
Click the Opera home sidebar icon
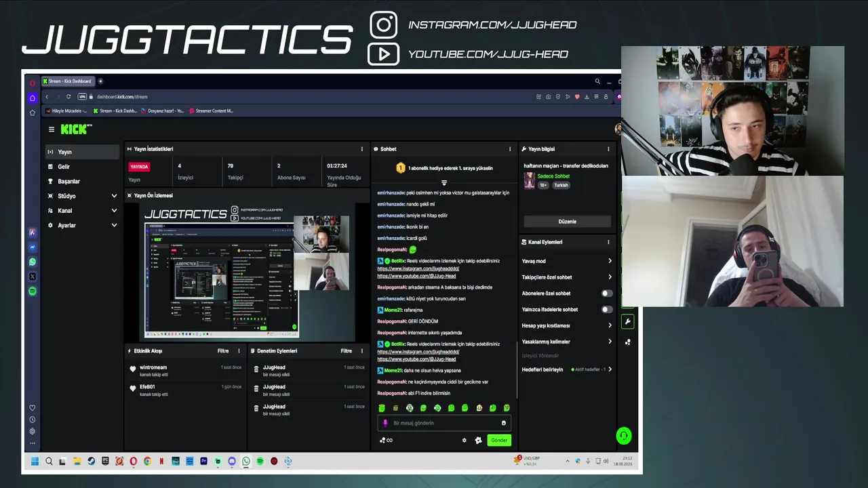pos(32,98)
